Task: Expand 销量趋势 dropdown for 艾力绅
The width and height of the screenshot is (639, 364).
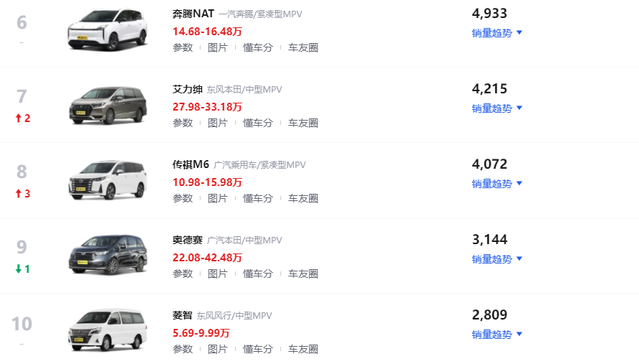Action: (497, 108)
